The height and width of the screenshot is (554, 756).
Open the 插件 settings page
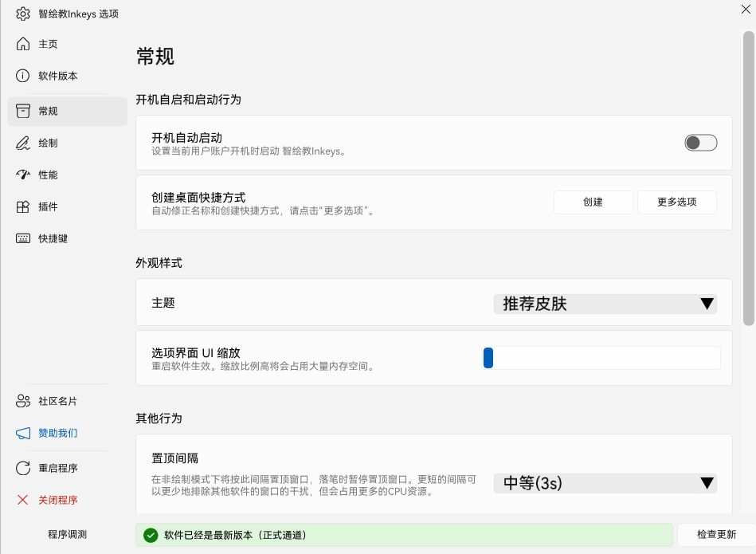pyautogui.click(x=68, y=206)
